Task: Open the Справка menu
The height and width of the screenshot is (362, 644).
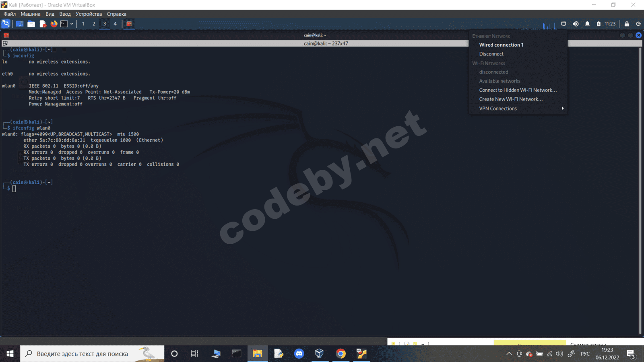Action: (x=116, y=14)
